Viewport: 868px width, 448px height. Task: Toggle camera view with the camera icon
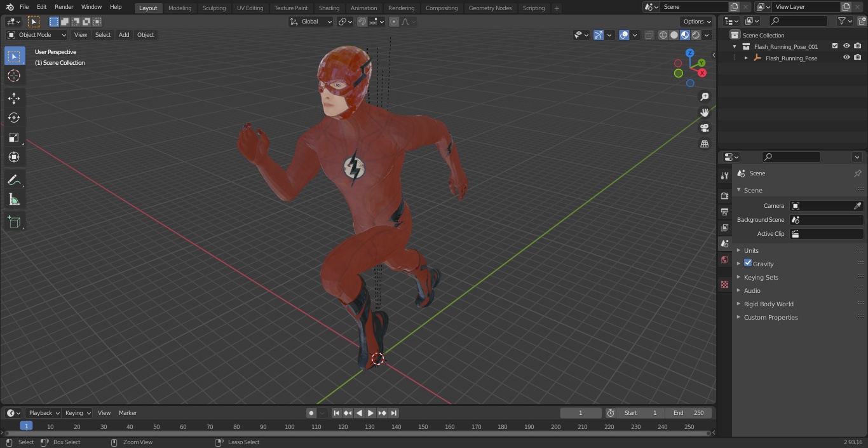click(704, 128)
